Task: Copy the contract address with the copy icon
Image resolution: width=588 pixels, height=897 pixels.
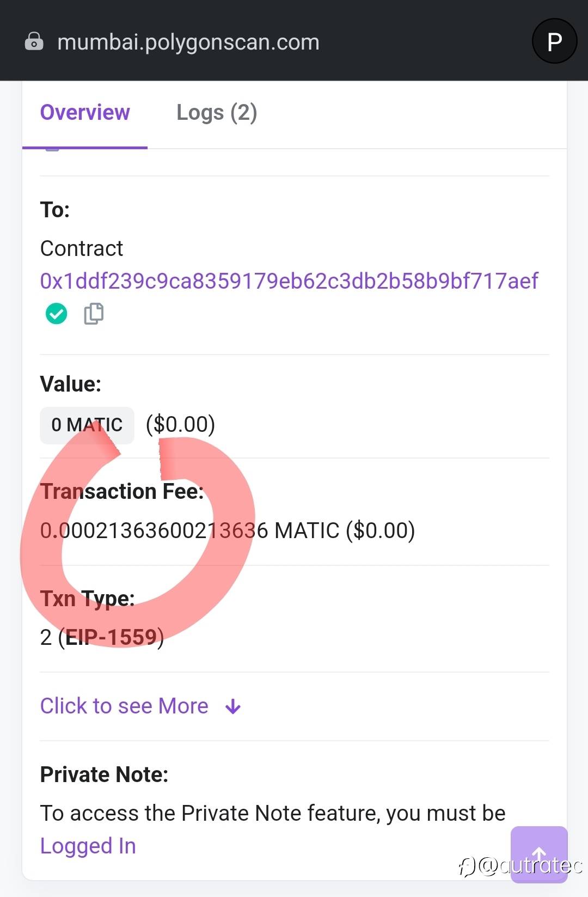Action: click(x=94, y=314)
